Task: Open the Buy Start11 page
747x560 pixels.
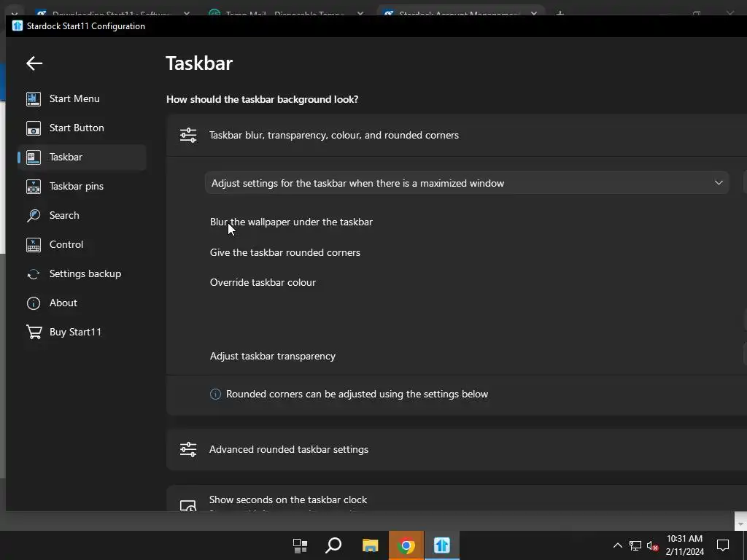Action: click(82, 332)
